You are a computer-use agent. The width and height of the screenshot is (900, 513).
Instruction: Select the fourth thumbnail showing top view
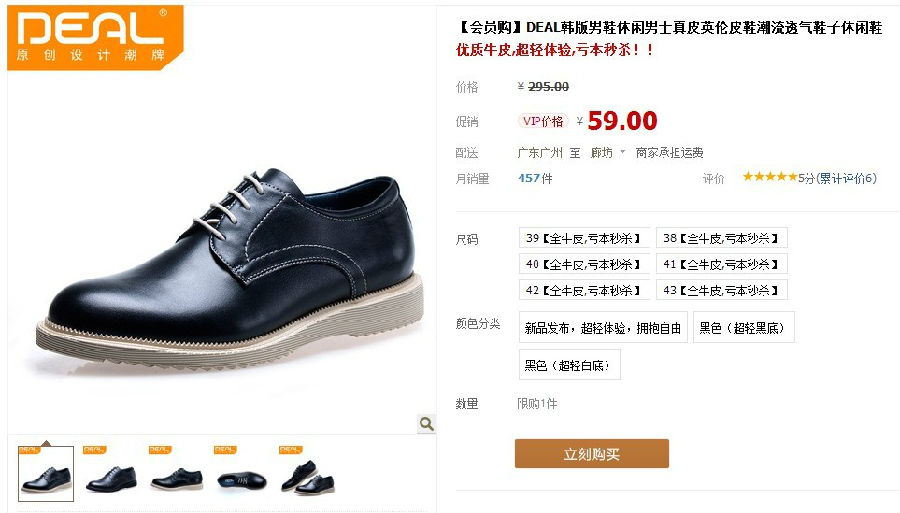[x=242, y=473]
